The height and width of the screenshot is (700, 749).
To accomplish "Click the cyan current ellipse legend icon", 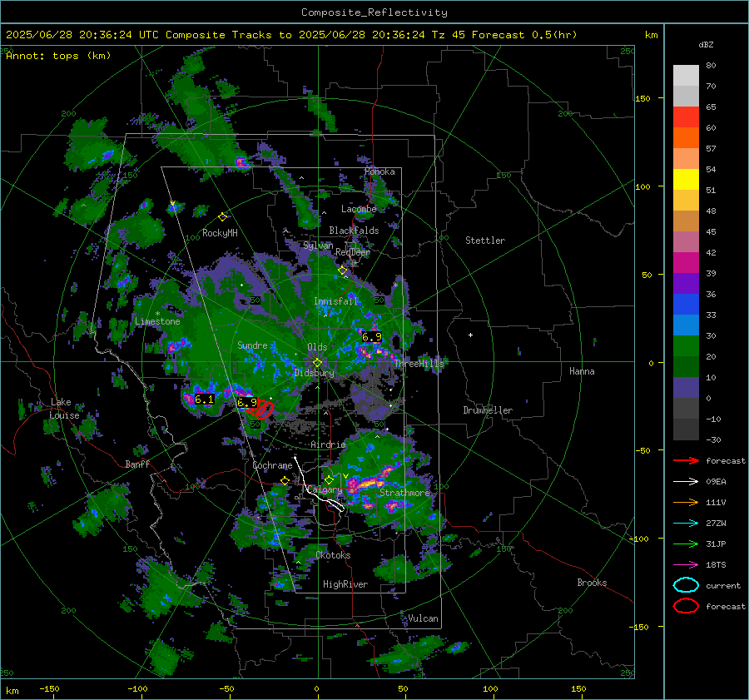I will point(686,585).
